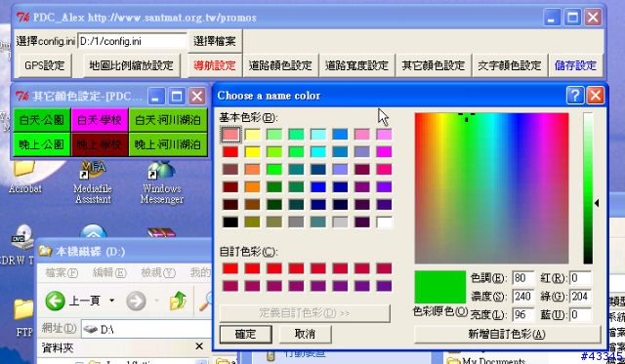This screenshot has height=364, width=625.
Task: Select the pink first basic color swatch
Action: point(230,135)
